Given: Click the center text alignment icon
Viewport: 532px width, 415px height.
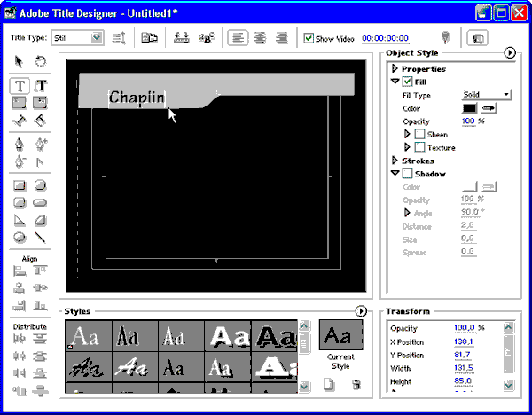Looking at the screenshot, I should point(259,38).
